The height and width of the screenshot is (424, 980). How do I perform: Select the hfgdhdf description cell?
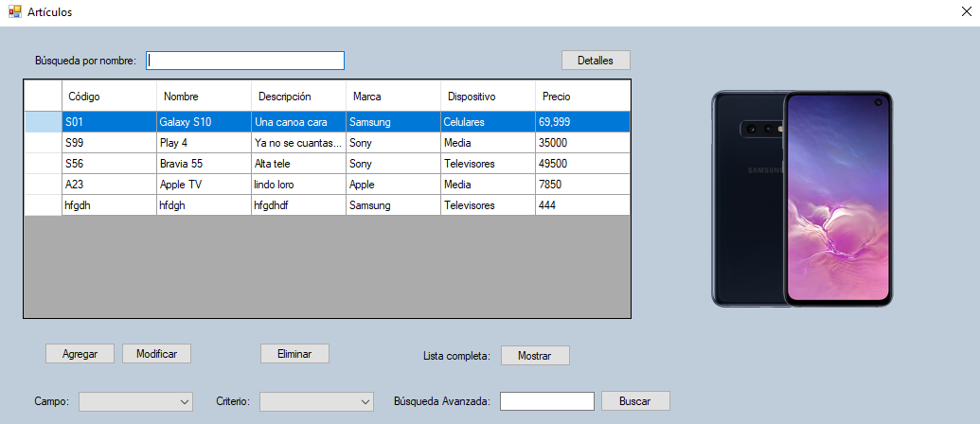[299, 204]
